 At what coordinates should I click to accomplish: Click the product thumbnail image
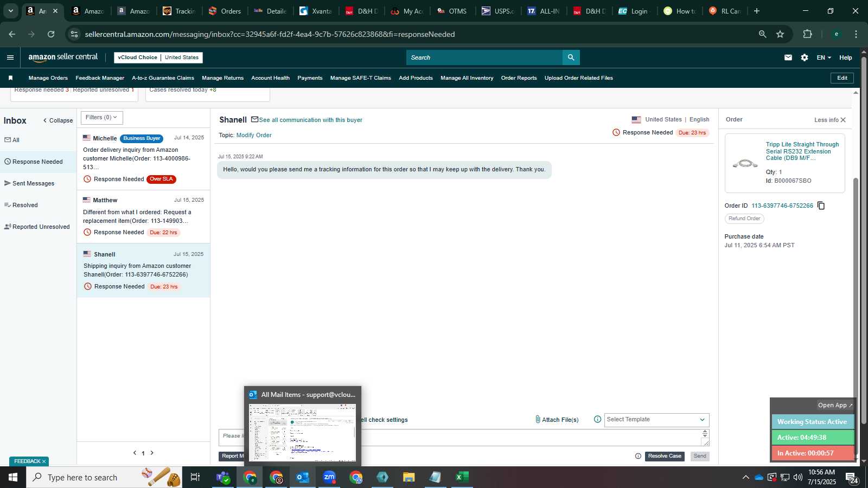[745, 163]
